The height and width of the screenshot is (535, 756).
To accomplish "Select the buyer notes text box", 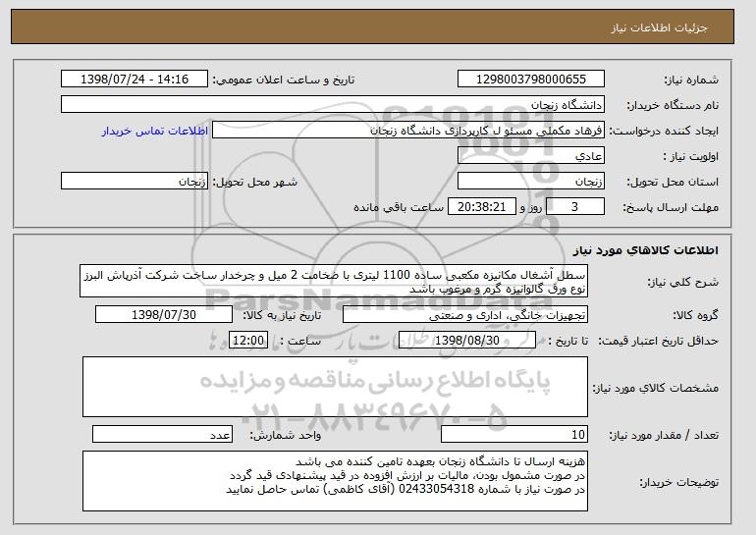I will (335, 481).
